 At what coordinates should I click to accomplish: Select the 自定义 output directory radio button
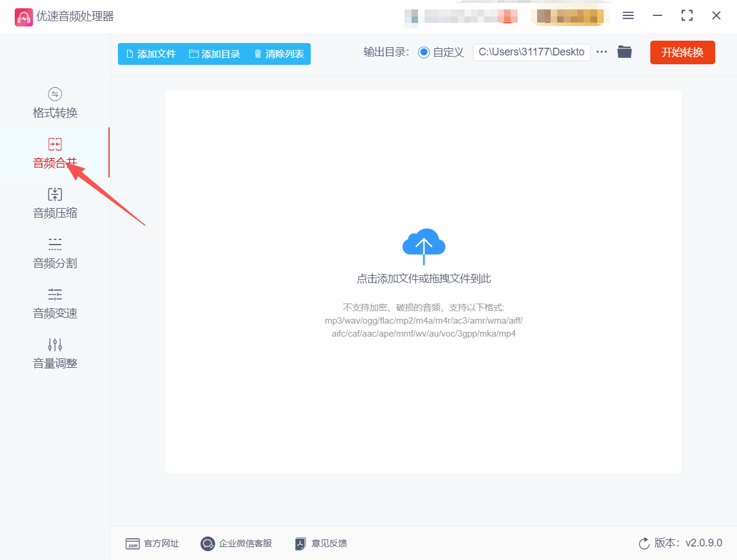[423, 52]
